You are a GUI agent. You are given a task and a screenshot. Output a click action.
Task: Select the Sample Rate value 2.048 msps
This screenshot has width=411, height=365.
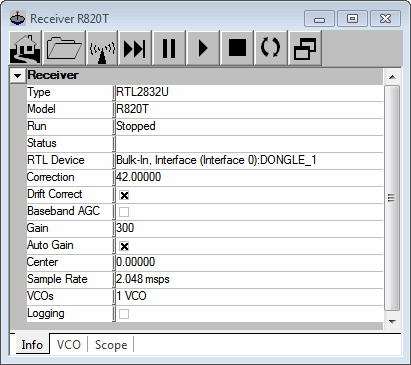(249, 279)
